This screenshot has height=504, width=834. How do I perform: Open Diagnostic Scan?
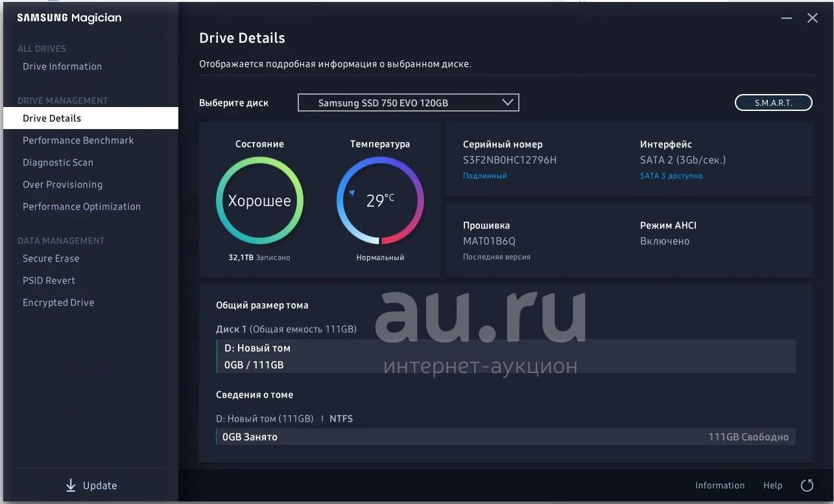tap(58, 162)
